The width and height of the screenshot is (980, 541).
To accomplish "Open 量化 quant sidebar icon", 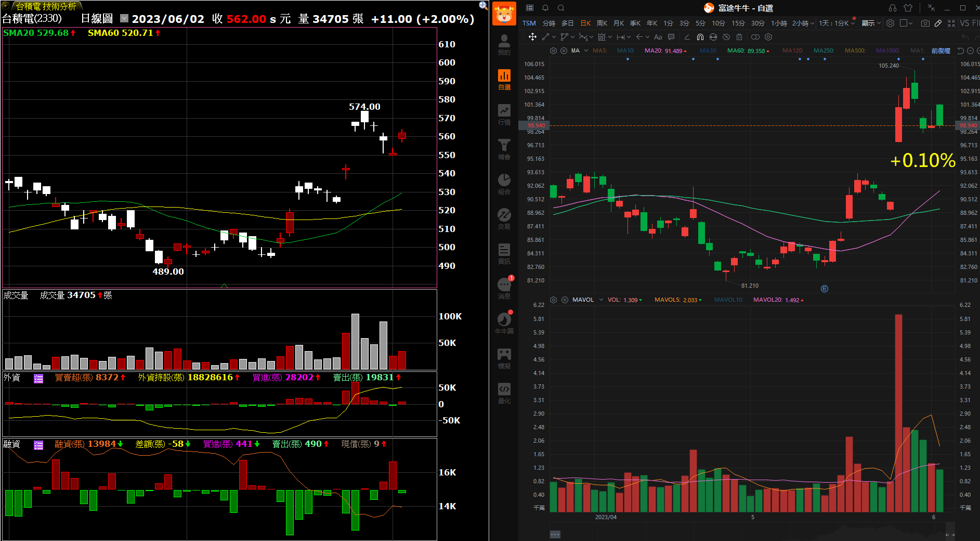I will (504, 393).
